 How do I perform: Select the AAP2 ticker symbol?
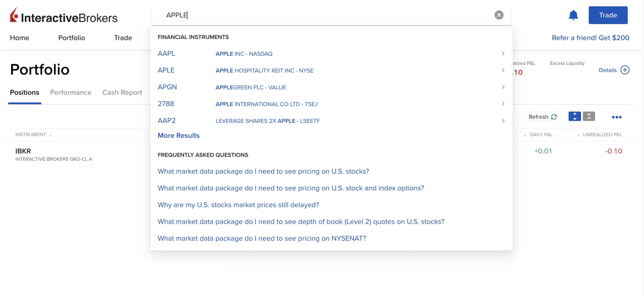tap(167, 121)
